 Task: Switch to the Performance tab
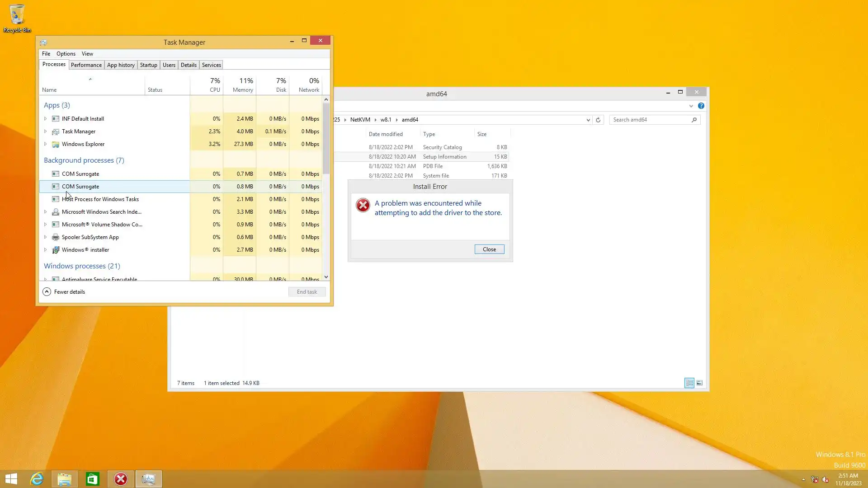[x=86, y=65]
